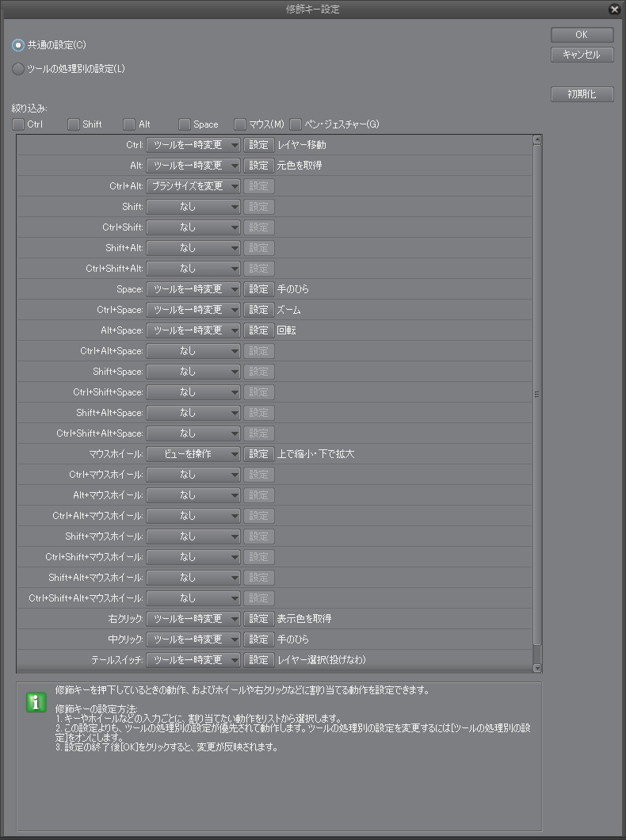Screen dimensions: 626x840
Task: Enable the マウス(M) filter checkbox
Action: (x=240, y=124)
